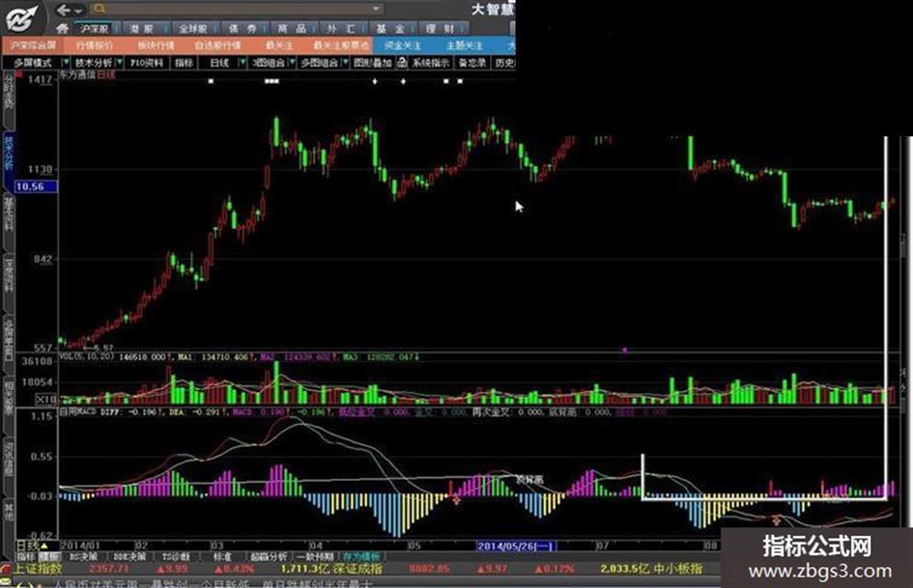
Task: Expand the 日线 period dropdown arrow
Action: [243, 63]
